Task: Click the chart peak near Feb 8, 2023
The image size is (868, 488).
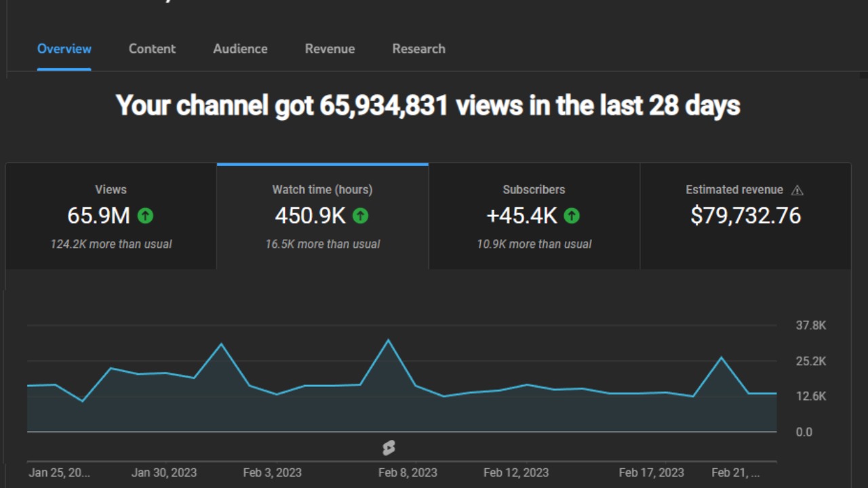Action: pos(388,340)
